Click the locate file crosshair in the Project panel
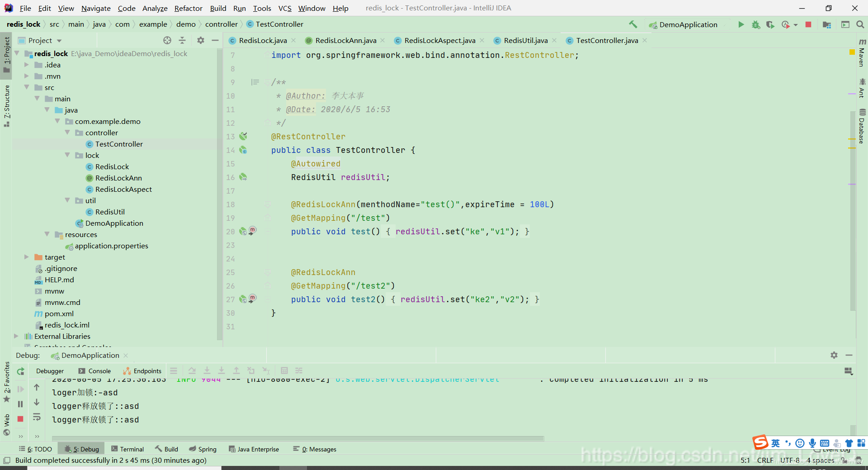 (x=167, y=40)
